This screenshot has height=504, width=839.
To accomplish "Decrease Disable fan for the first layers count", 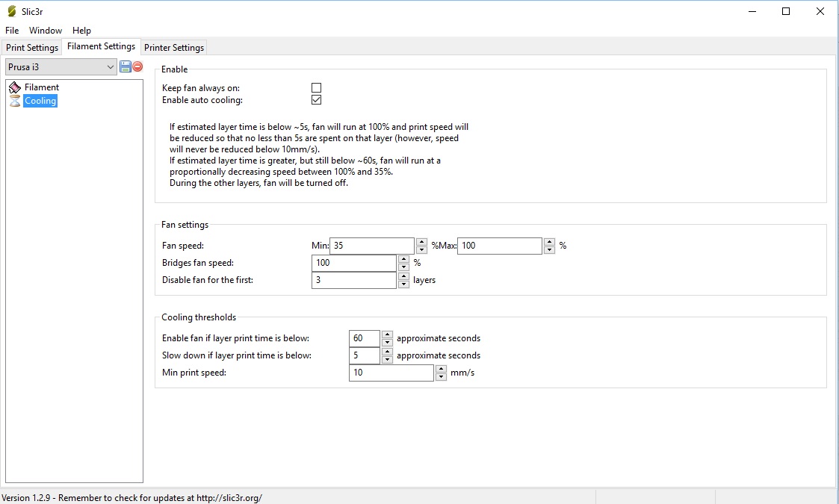I will pos(403,284).
